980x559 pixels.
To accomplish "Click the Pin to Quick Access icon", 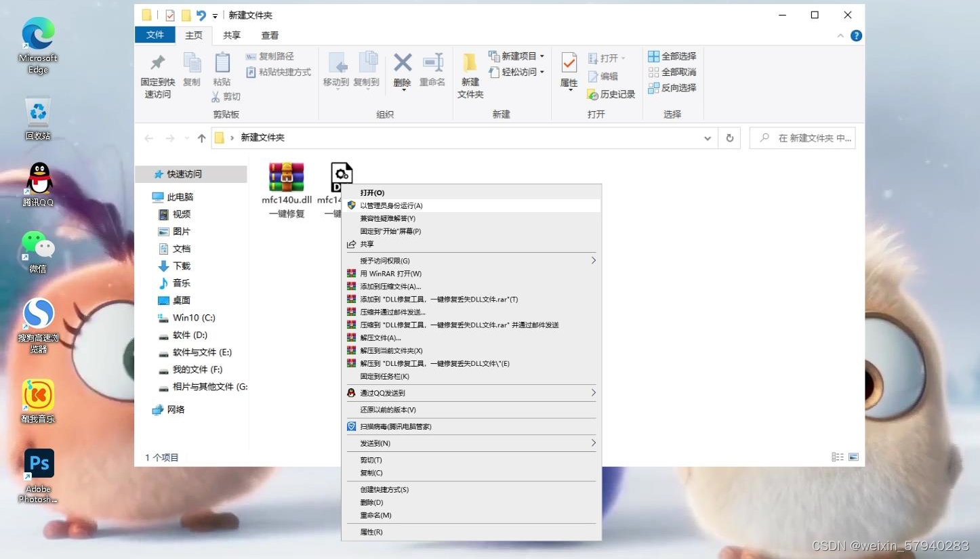I will pyautogui.click(x=158, y=63).
